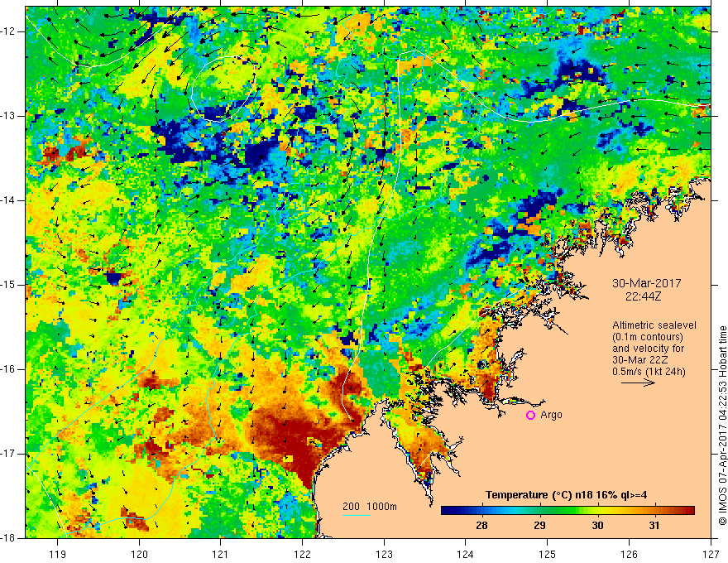Viewport: 728px width, 563px height.
Task: Click the colorbar tick label 29
Action: tap(539, 526)
